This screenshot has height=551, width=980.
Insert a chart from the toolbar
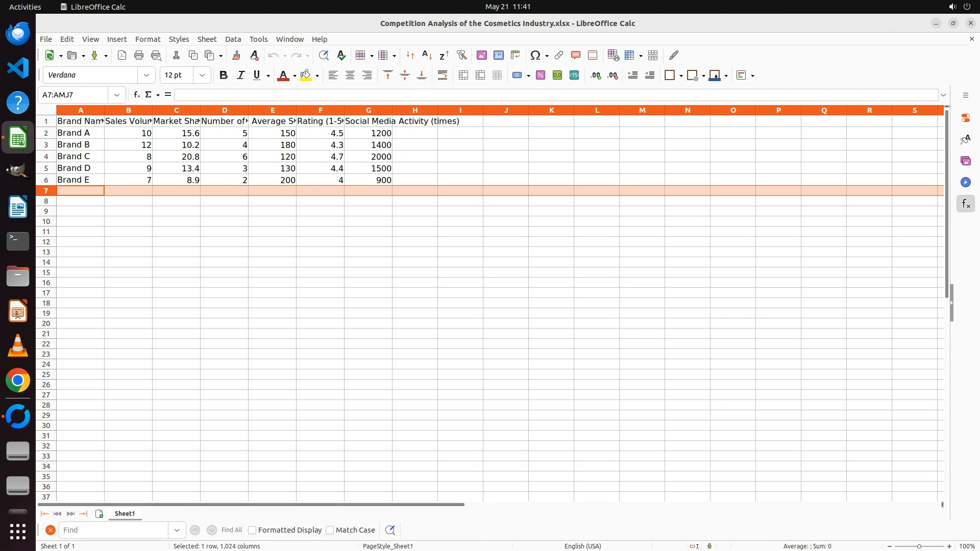(x=499, y=55)
